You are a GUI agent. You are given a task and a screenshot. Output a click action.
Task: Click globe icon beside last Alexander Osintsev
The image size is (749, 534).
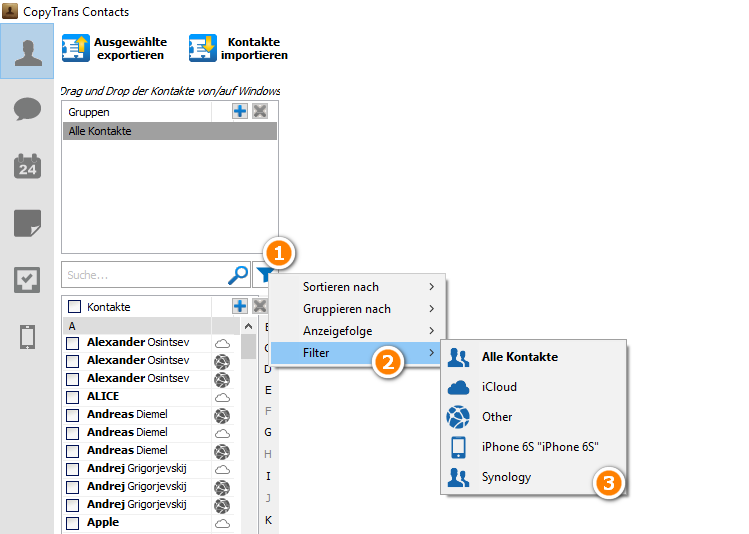222,379
